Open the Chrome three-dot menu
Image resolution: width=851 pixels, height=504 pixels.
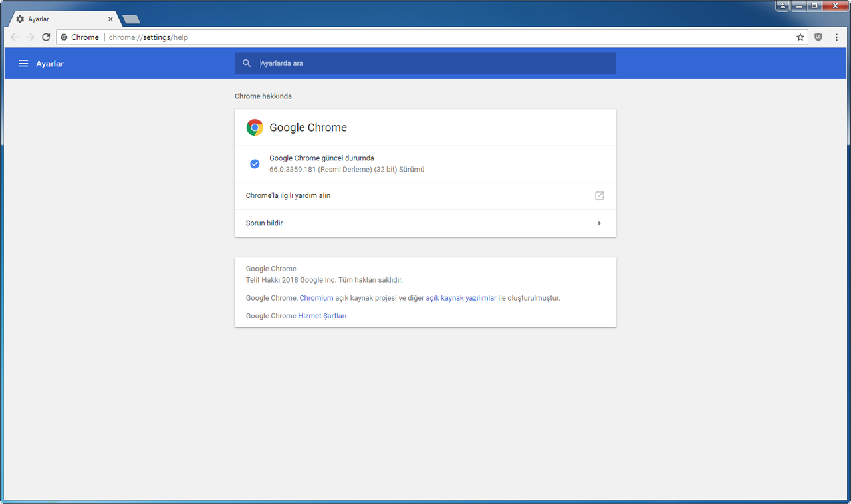(836, 37)
